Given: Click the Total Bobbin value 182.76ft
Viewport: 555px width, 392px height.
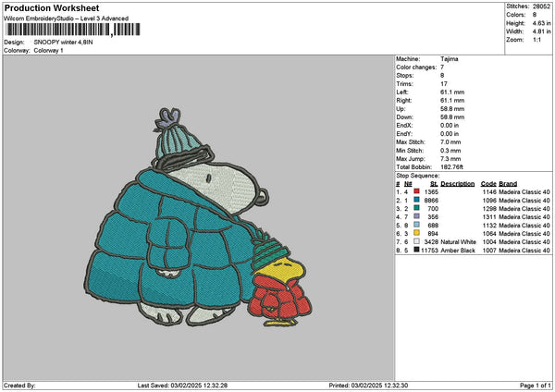Looking at the screenshot, I should pyautogui.click(x=451, y=167).
